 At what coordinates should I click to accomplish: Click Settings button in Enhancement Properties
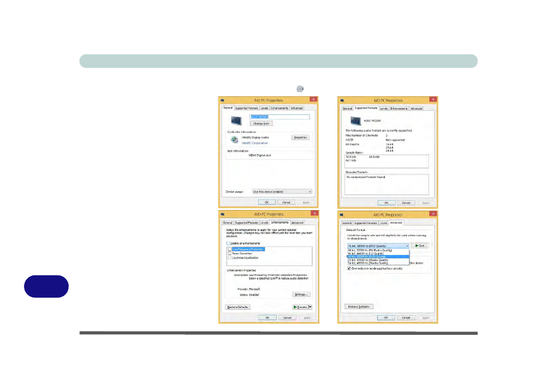click(x=301, y=295)
